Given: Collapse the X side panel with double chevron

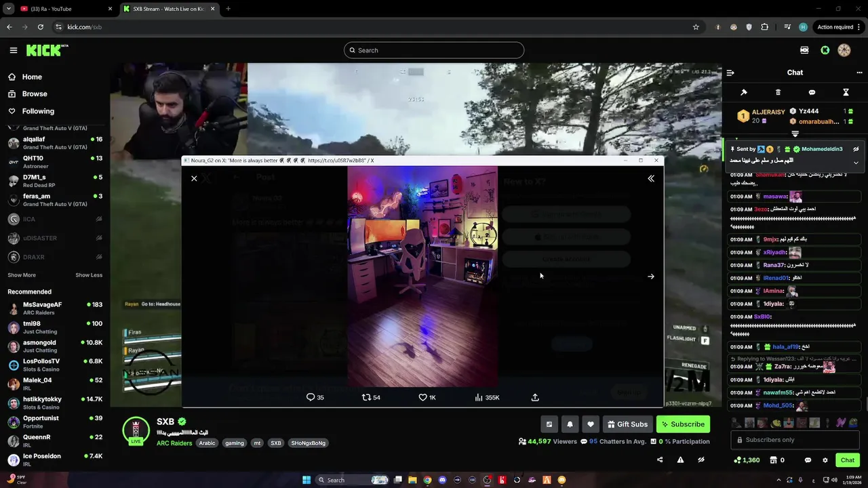Looking at the screenshot, I should tap(651, 178).
